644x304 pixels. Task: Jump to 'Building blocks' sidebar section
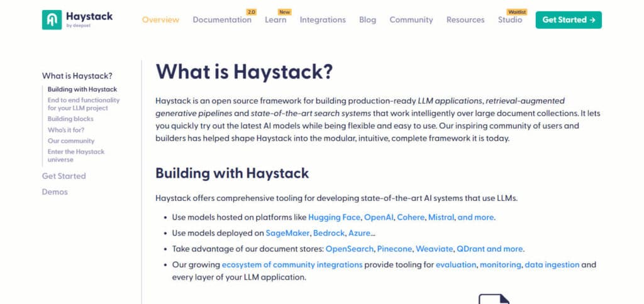point(70,119)
